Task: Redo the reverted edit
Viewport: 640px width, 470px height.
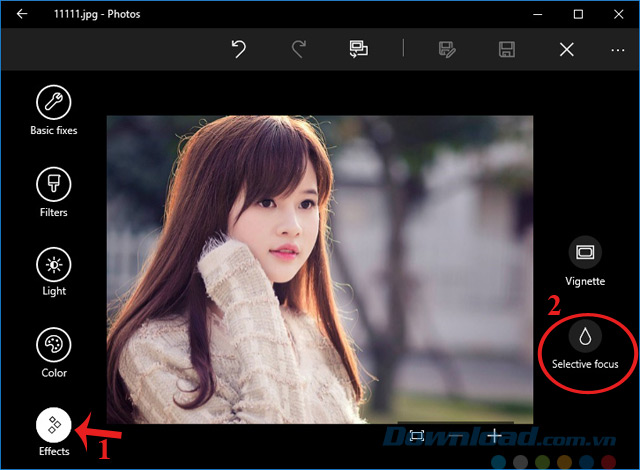Action: [299, 49]
